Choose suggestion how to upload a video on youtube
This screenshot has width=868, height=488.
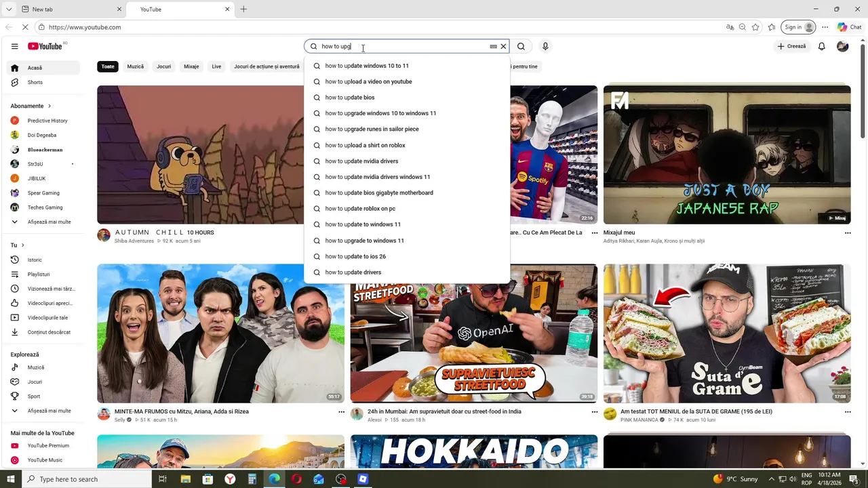coord(407,81)
